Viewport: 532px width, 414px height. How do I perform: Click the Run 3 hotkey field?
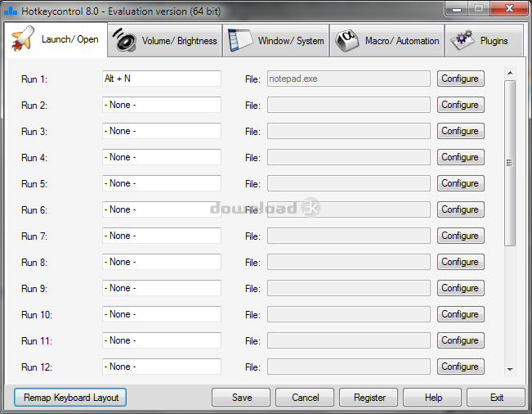[x=162, y=131]
